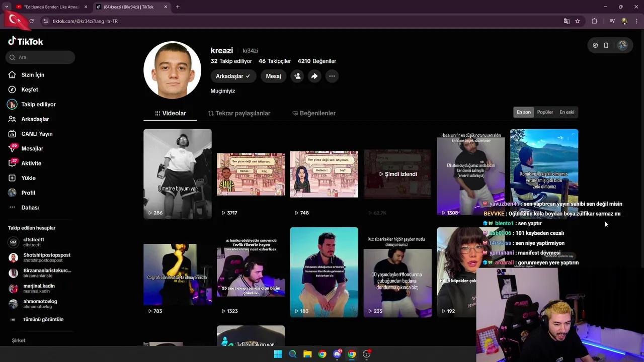Click the phone app icon in top bar
The height and width of the screenshot is (362, 644).
(x=606, y=45)
